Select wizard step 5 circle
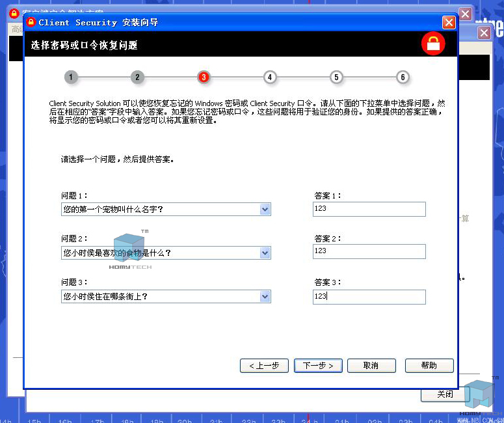Viewport: 504px width, 423px height. pos(336,77)
